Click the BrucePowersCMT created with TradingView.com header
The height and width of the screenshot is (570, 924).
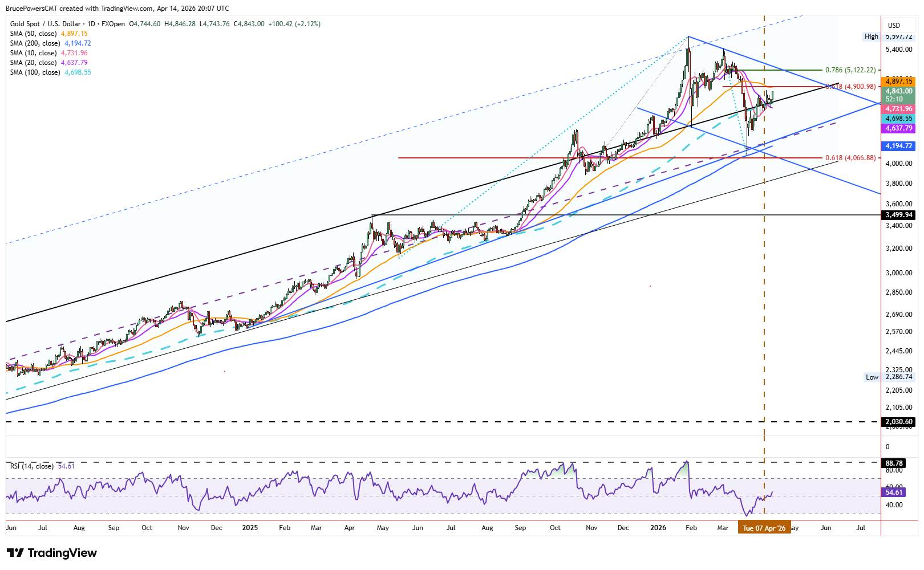click(117, 9)
